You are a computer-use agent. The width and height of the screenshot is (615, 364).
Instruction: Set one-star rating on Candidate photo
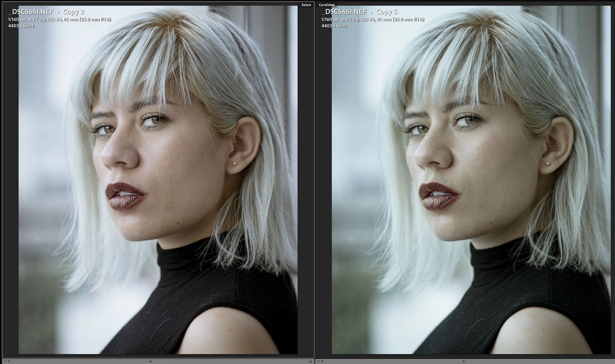click(x=464, y=361)
